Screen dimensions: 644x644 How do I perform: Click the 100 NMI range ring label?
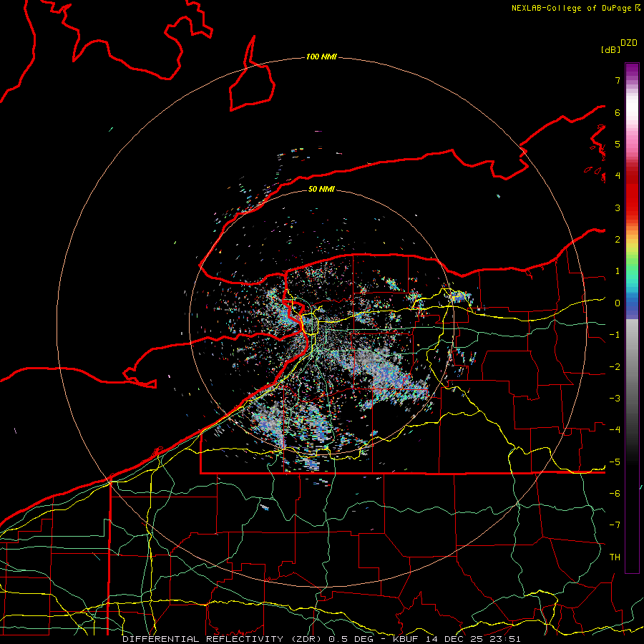[321, 57]
